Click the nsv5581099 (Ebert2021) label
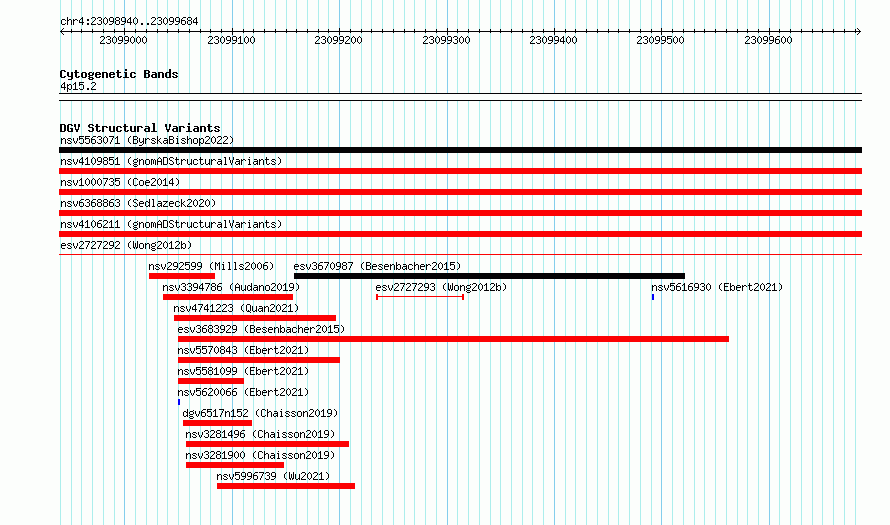Screen dimensions: 890x525 point(243,371)
